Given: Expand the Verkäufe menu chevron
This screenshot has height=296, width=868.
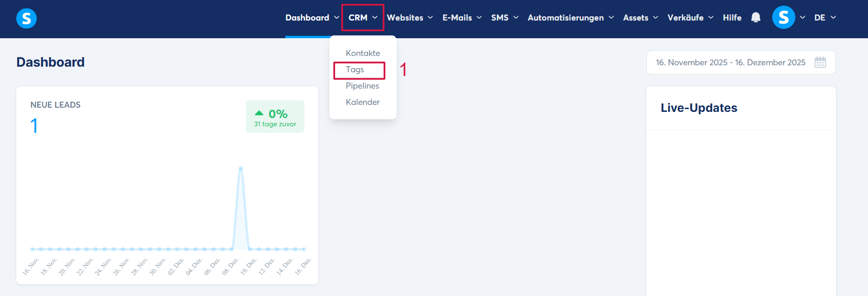Looking at the screenshot, I should (711, 18).
